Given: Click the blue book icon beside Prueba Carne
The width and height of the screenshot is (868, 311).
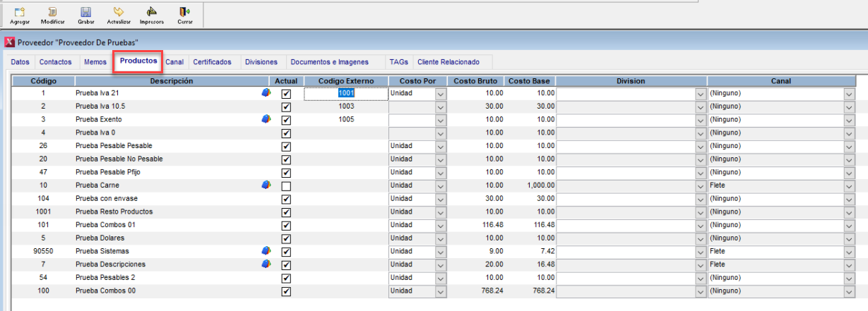Looking at the screenshot, I should [266, 185].
